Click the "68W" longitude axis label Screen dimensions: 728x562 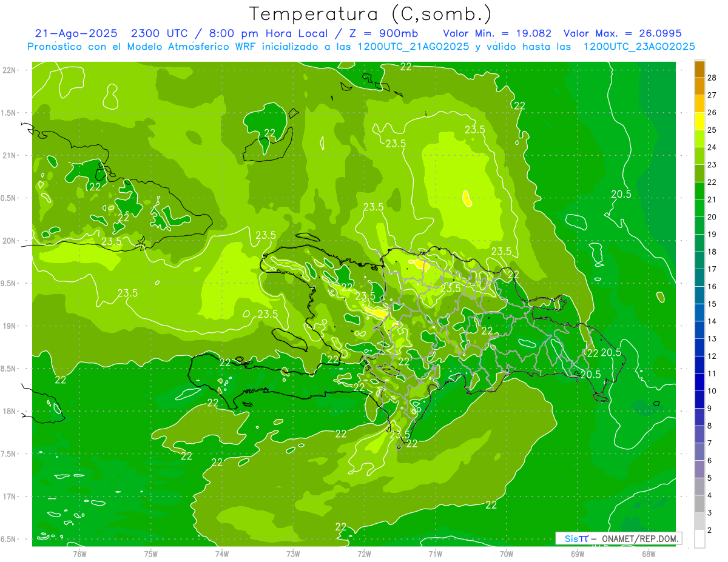tap(649, 554)
